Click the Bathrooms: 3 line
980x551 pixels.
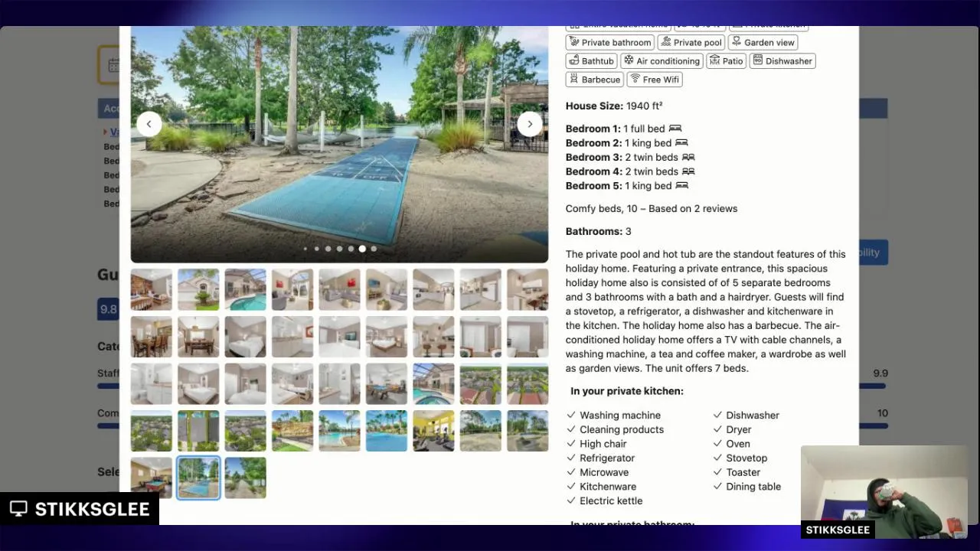(599, 232)
